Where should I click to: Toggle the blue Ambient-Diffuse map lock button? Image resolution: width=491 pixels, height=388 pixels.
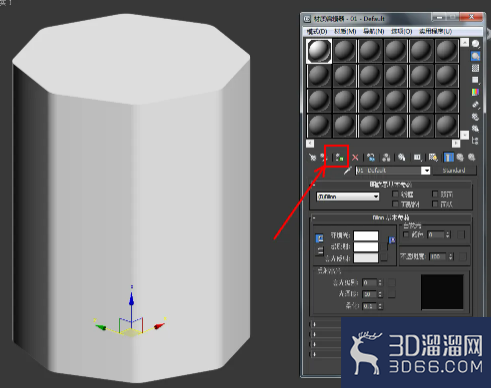click(x=392, y=240)
